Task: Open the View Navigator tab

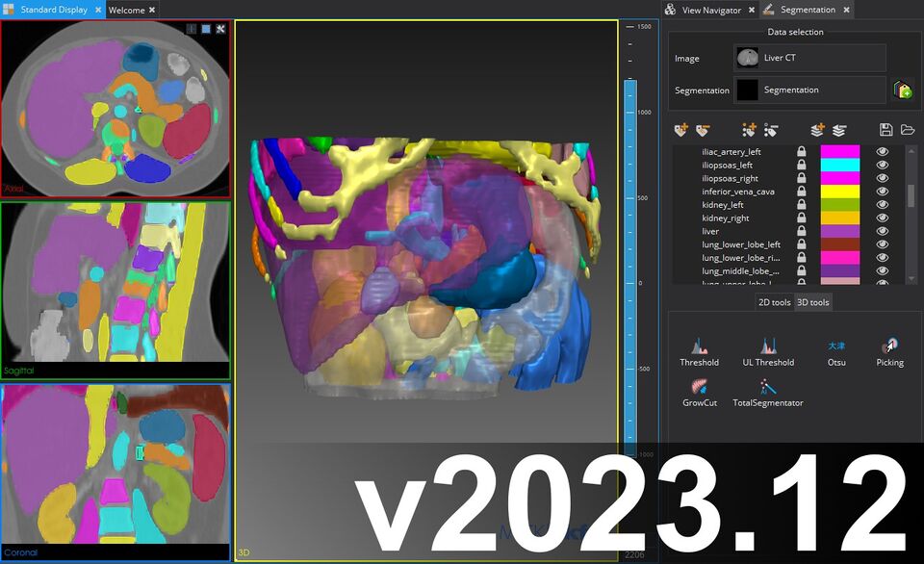Action: coord(710,10)
